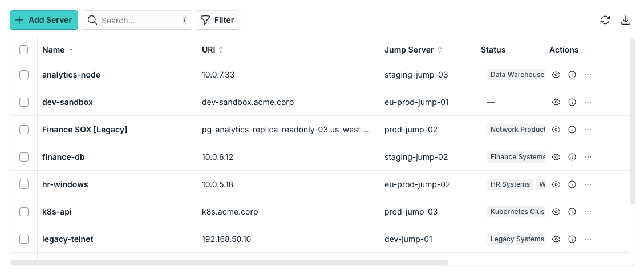Image resolution: width=644 pixels, height=274 pixels.
Task: View k8s-api via eye icon
Action: click(556, 212)
